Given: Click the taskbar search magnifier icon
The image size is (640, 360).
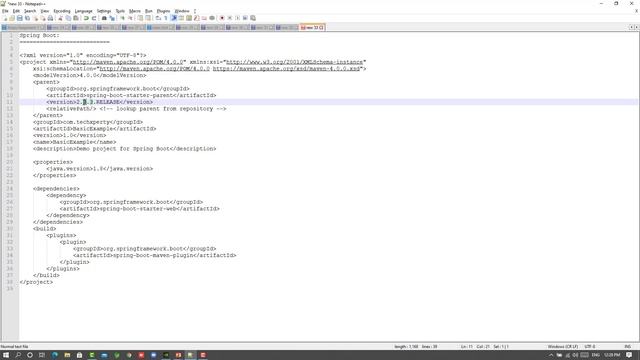Looking at the screenshot, I should [18, 355].
